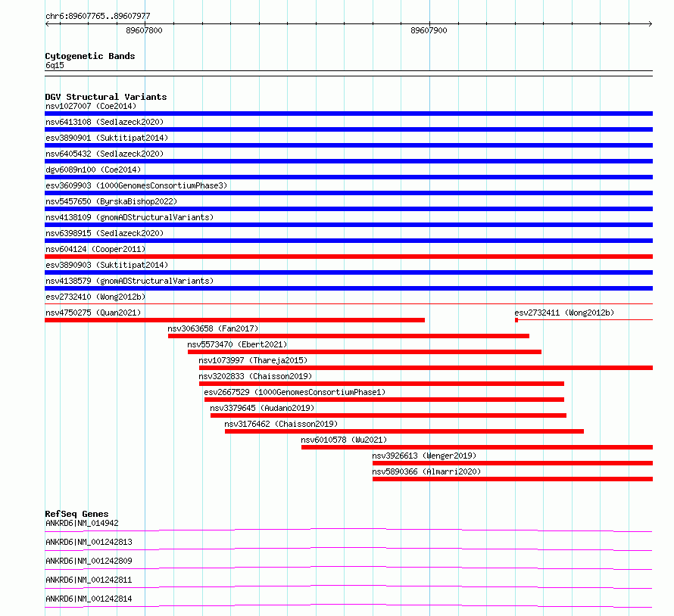Viewport: 674px width, 616px height.
Task: Select the nsv5890366 (Almarri2020) red bar
Action: 513,479
